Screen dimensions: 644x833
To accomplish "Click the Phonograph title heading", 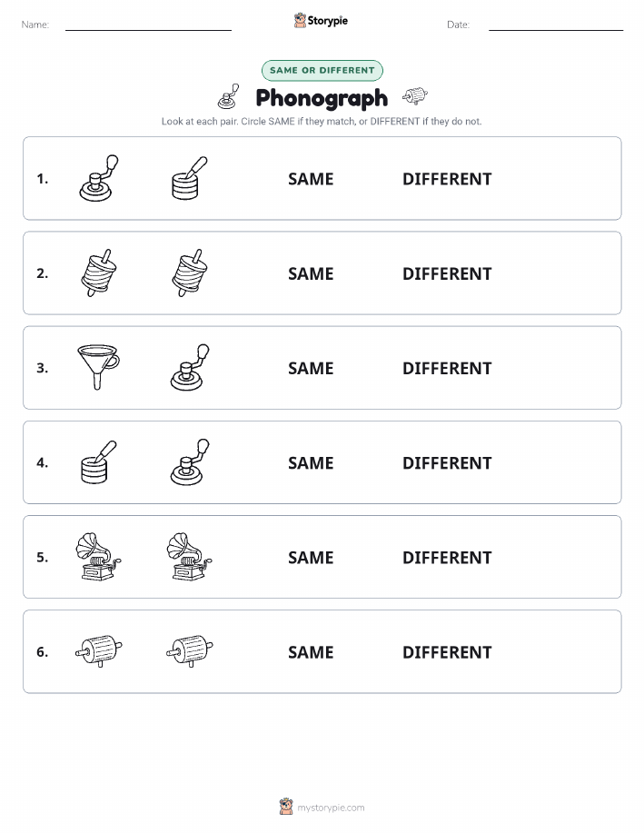I will pos(322,98).
